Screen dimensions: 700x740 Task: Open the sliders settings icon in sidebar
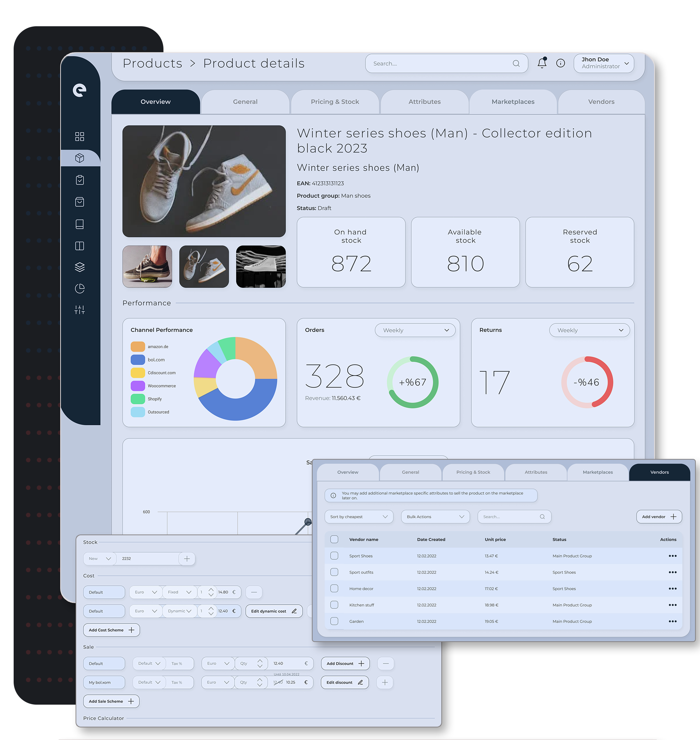click(x=79, y=310)
